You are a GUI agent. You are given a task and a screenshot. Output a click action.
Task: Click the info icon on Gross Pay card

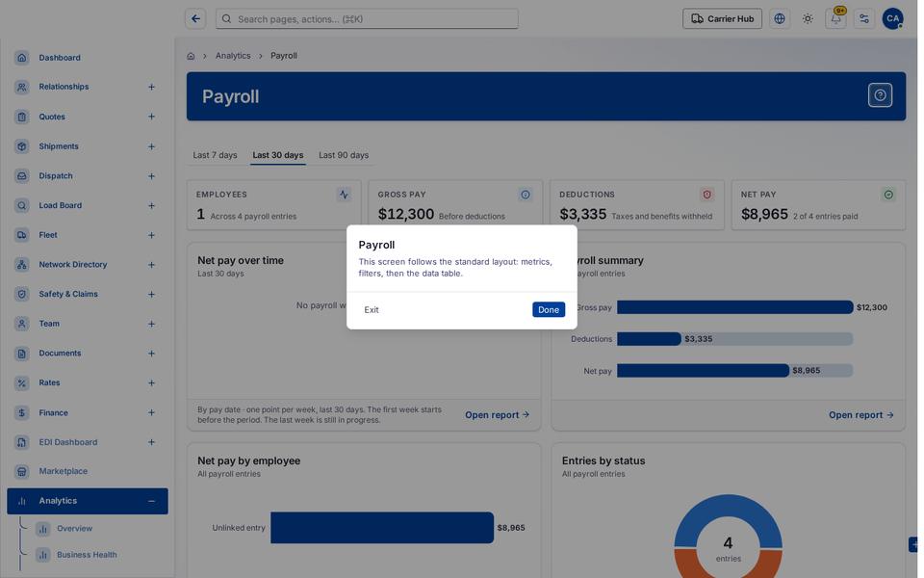coord(526,195)
